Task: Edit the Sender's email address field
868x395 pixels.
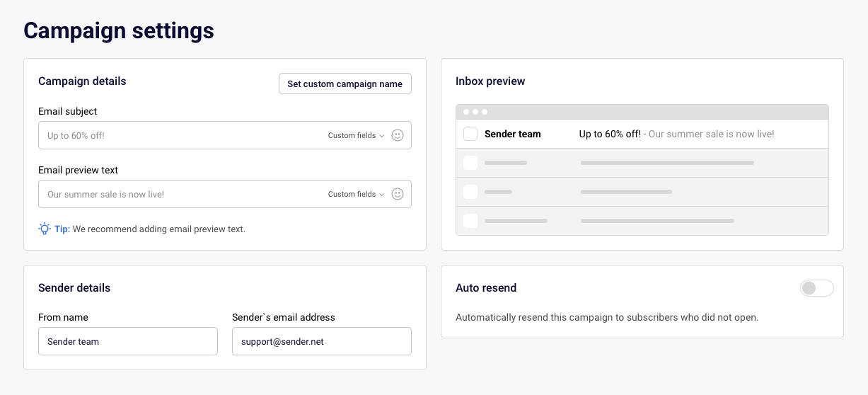Action: click(322, 341)
